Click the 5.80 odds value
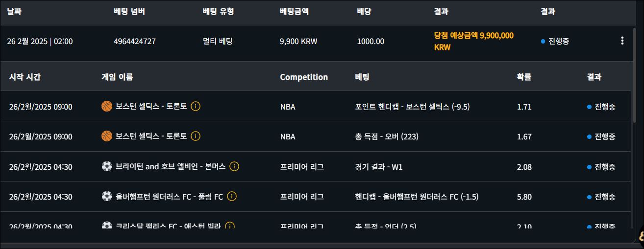 click(x=524, y=197)
